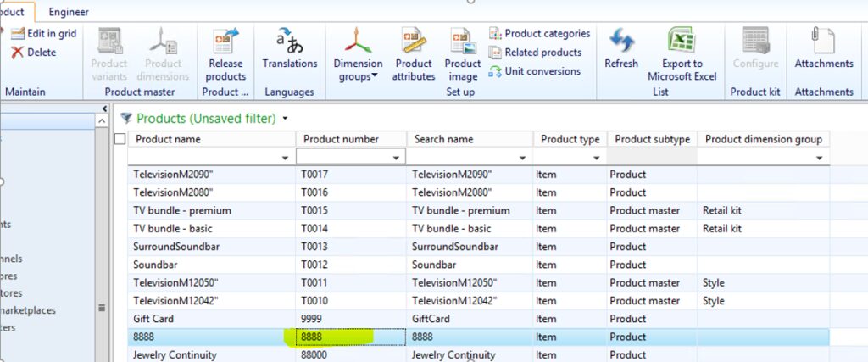Toggle the select-all checkbox in grid header
Image resolution: width=868 pixels, height=362 pixels.
(x=120, y=139)
